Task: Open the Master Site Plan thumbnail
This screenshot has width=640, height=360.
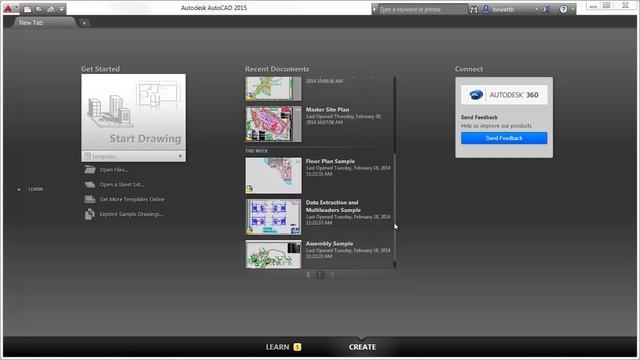Action: pyautogui.click(x=273, y=124)
